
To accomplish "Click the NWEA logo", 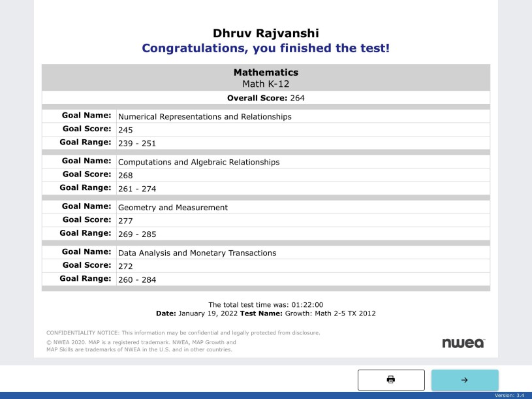I will click(x=463, y=343).
